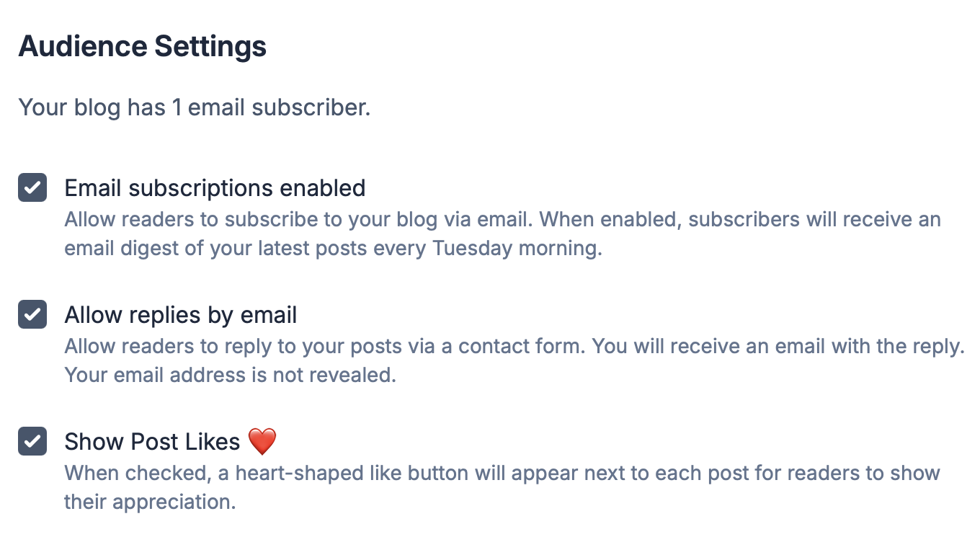Viewport: 980px width, 555px height.
Task: Click the 'Email subscriptions enabled' label
Action: [x=215, y=188]
